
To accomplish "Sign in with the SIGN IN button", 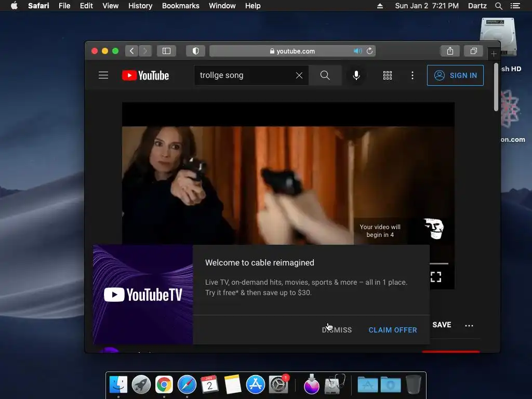I will click(455, 75).
